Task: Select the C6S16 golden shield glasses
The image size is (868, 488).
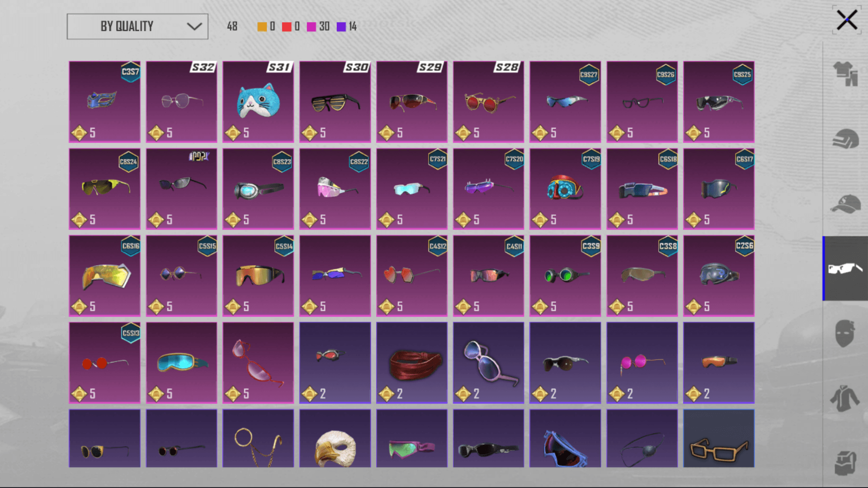Action: [x=104, y=276]
